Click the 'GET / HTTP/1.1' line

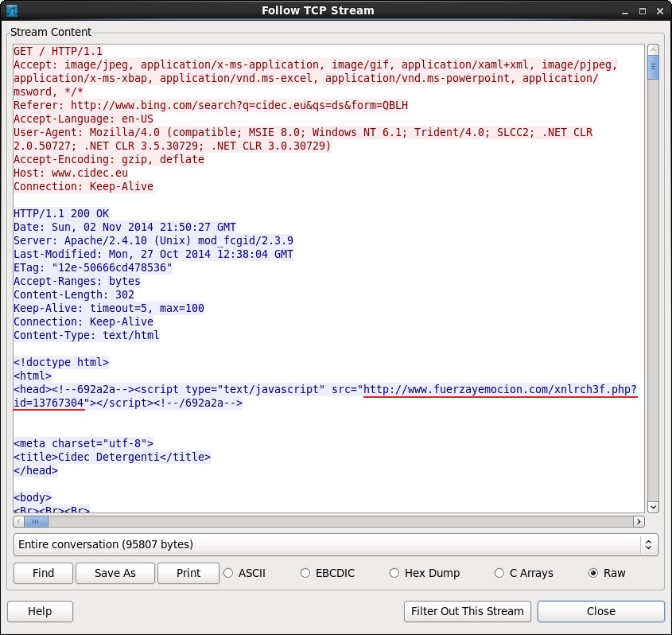click(58, 52)
